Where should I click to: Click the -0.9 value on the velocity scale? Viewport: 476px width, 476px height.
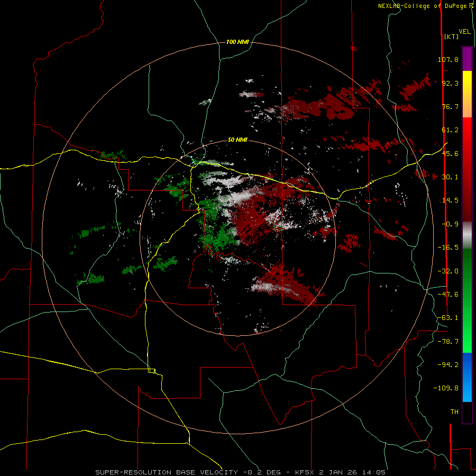pos(450,224)
